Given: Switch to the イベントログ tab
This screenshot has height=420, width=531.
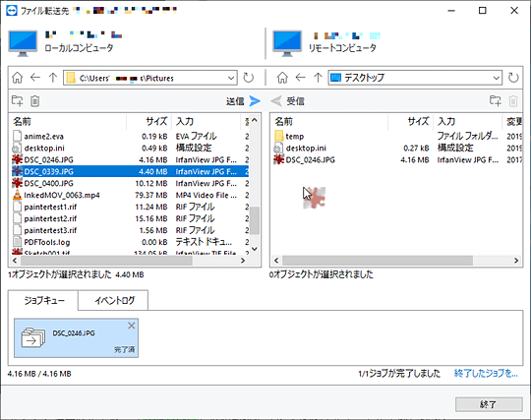Looking at the screenshot, I should coord(114,300).
